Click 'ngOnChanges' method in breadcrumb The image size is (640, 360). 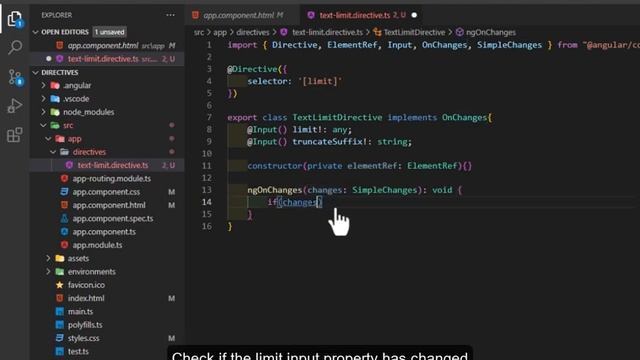pyautogui.click(x=491, y=32)
